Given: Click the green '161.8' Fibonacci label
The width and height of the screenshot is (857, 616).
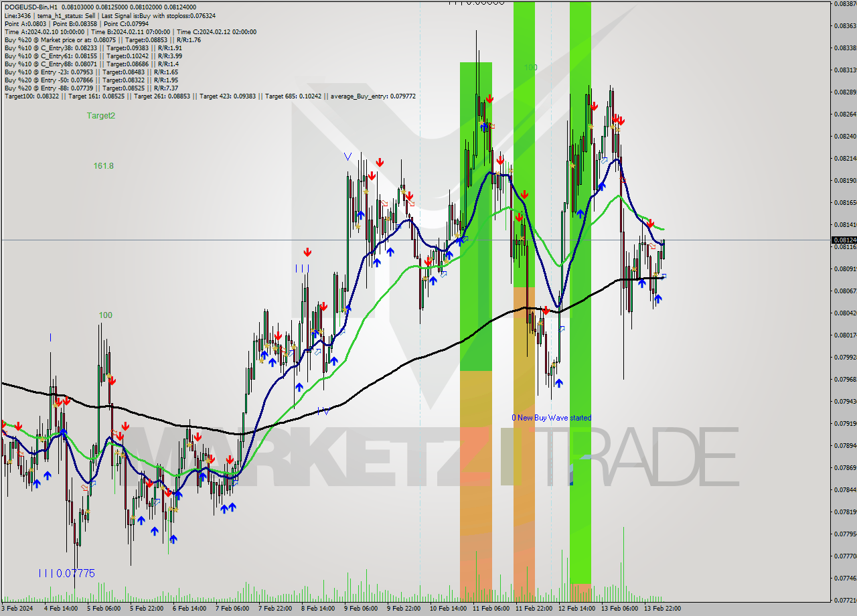Looking at the screenshot, I should tap(103, 165).
